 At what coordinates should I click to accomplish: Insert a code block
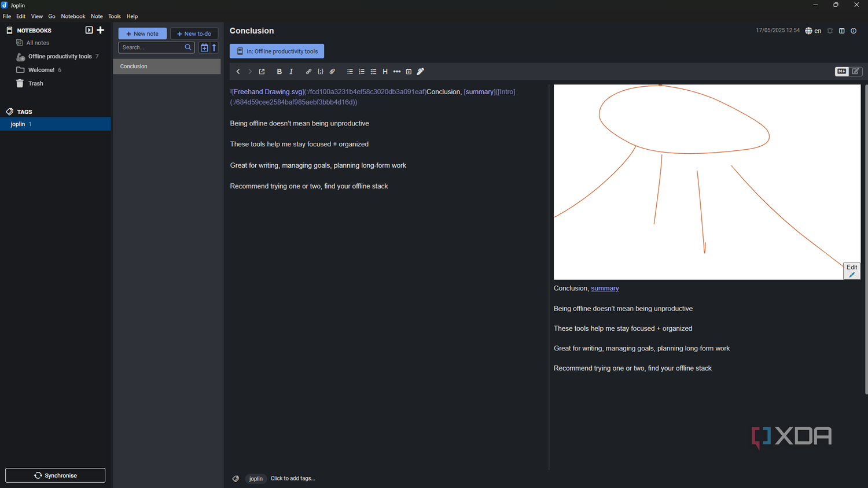[321, 72]
